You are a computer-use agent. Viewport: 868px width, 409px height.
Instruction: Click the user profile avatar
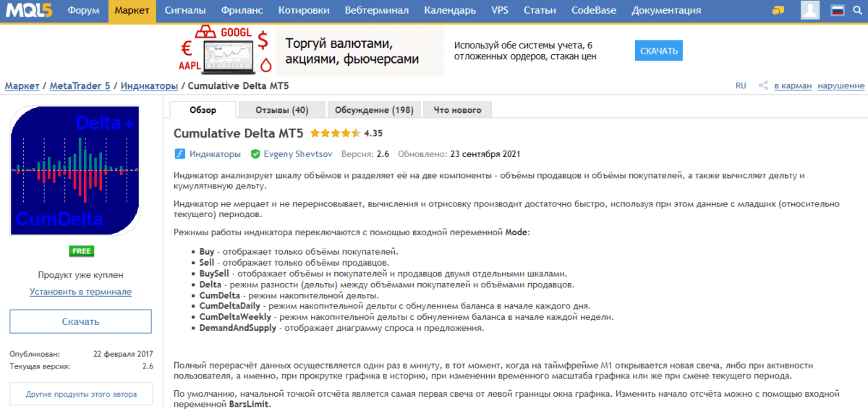click(x=810, y=10)
